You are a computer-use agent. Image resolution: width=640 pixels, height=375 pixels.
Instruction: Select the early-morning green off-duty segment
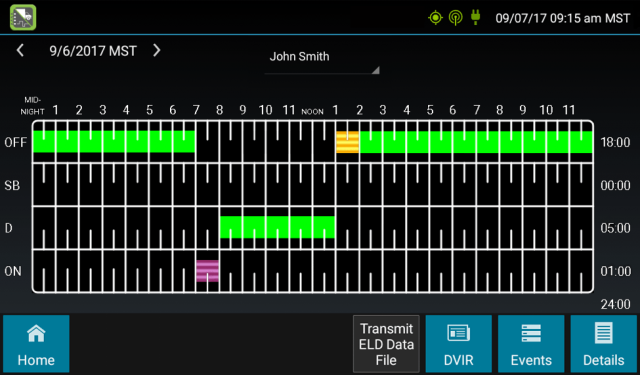(114, 142)
